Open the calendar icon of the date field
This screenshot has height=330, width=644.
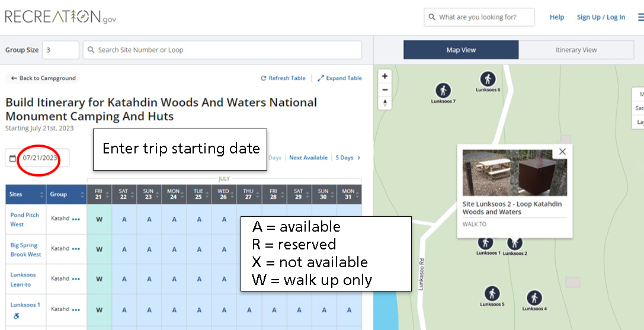[x=12, y=158]
